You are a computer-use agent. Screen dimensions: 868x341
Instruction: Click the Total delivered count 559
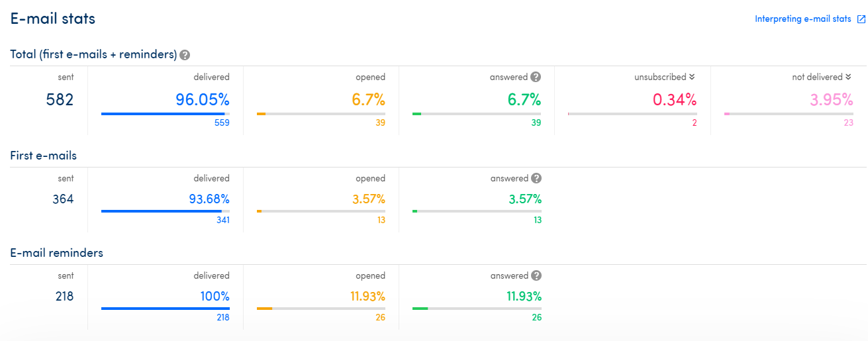(221, 122)
